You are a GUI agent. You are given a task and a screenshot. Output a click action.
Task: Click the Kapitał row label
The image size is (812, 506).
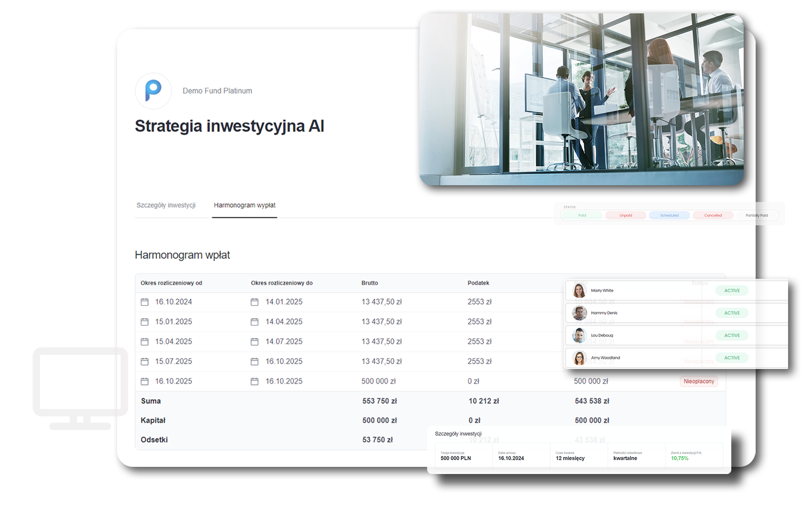(x=153, y=421)
